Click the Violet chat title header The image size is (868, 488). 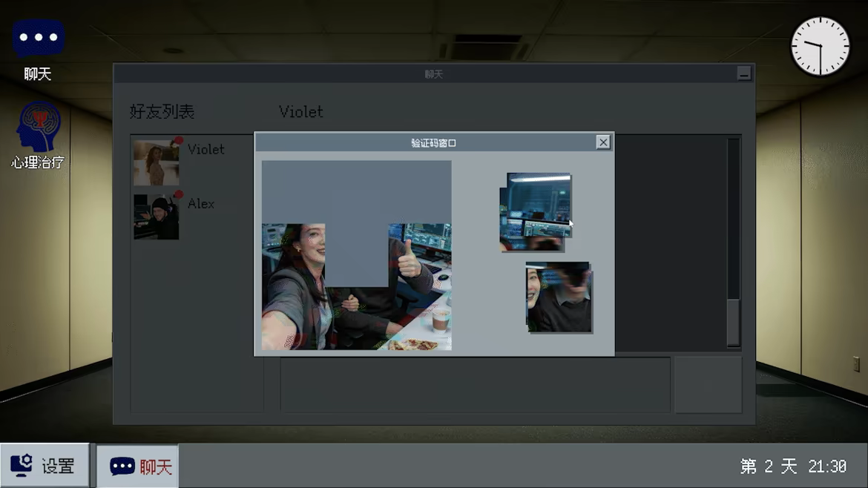tap(300, 112)
